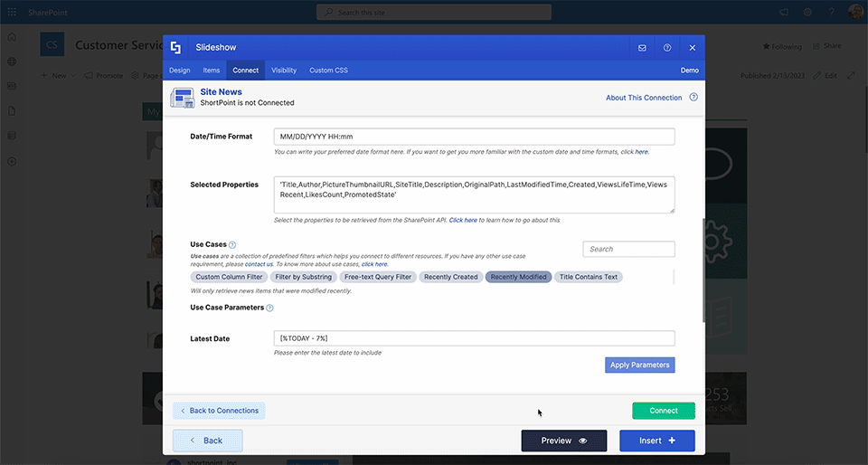Click the Use Case Parameters help icon
This screenshot has height=465, width=868.
269,308
